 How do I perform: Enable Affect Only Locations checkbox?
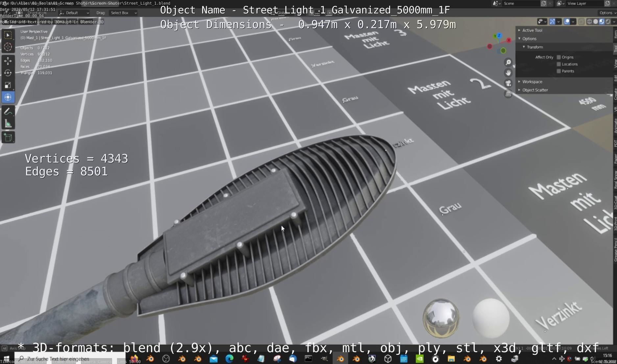(x=558, y=64)
